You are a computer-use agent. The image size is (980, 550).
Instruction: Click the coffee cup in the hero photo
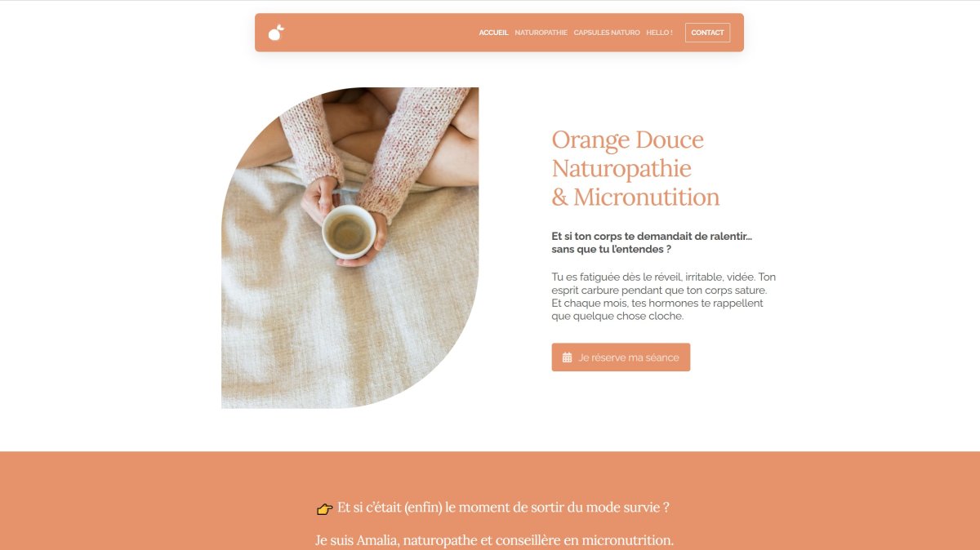click(349, 232)
